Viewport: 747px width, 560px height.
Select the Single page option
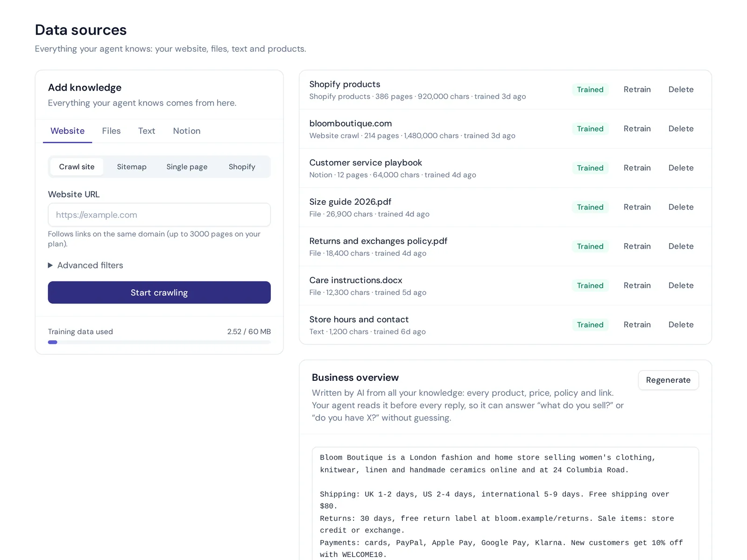click(x=187, y=167)
